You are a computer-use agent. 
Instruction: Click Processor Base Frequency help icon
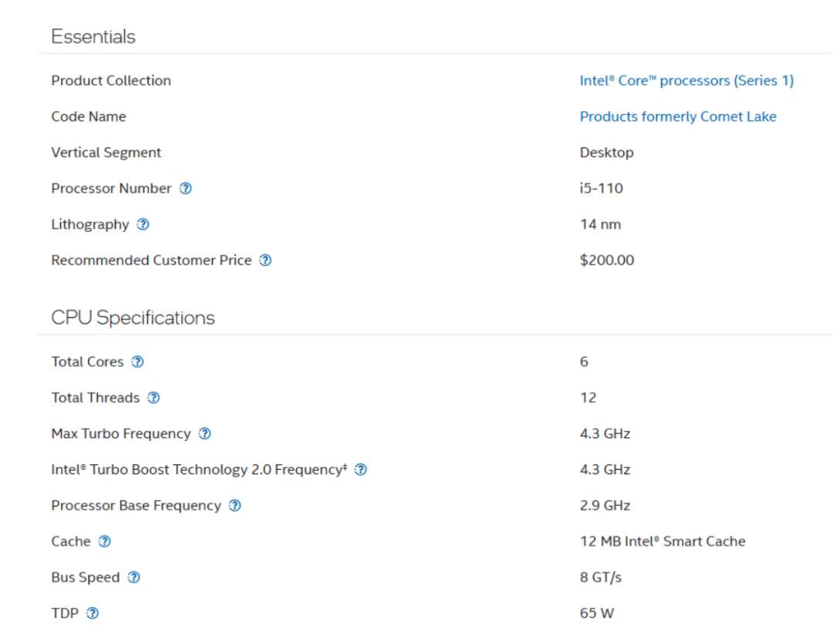point(234,505)
